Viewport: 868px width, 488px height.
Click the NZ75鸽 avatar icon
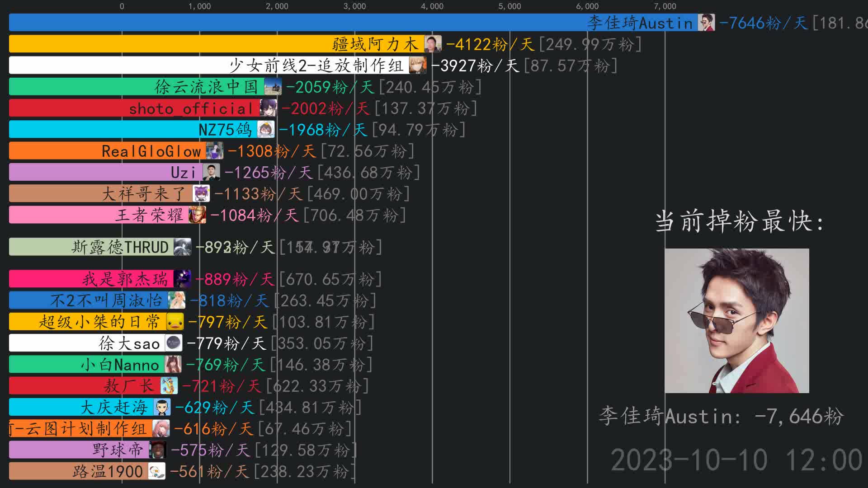pos(266,130)
